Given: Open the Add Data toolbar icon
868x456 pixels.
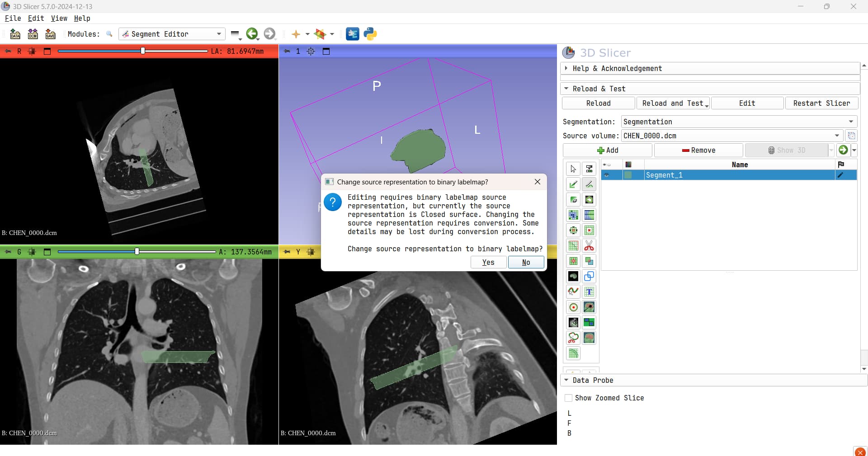Looking at the screenshot, I should tap(15, 34).
